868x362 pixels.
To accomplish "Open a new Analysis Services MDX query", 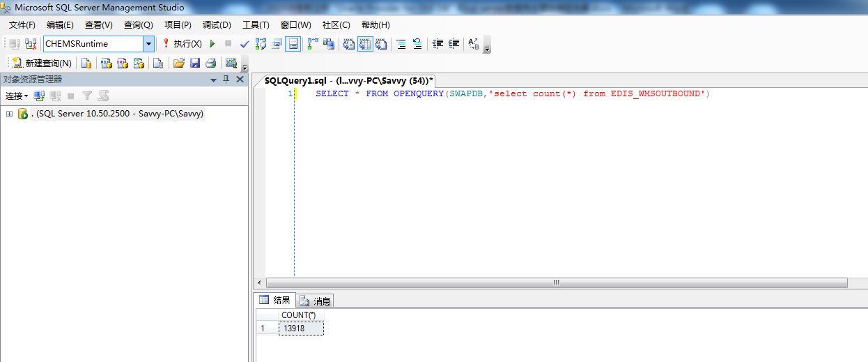I will [107, 63].
